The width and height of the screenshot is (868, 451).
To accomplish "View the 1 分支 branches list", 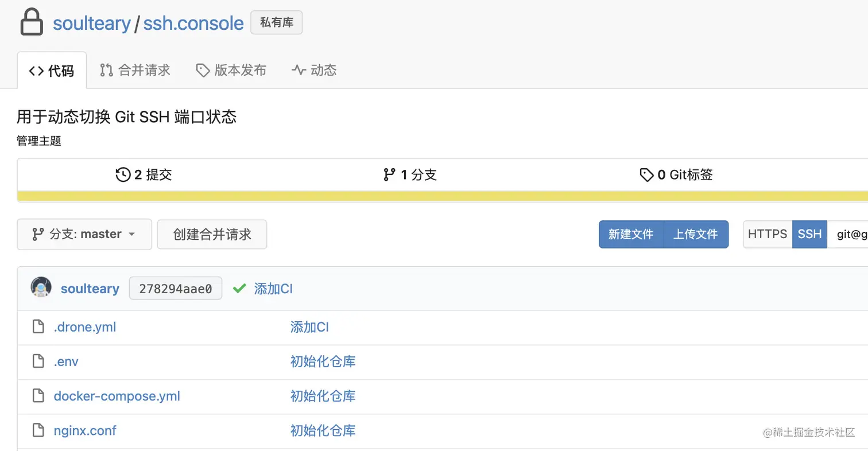I will pos(410,174).
